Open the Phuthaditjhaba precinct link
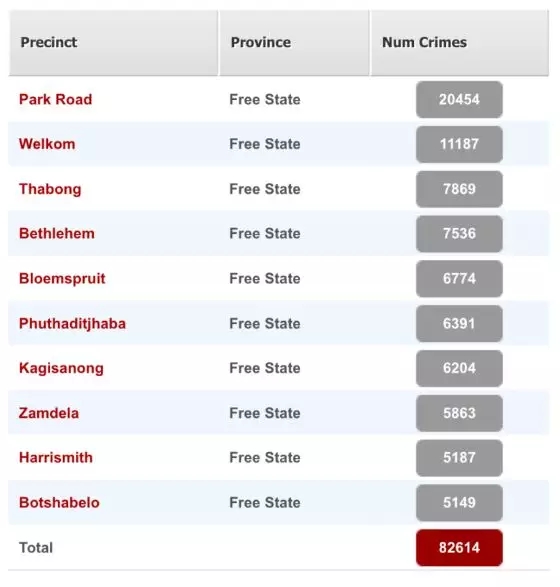The width and height of the screenshot is (560, 587). pyautogui.click(x=72, y=324)
